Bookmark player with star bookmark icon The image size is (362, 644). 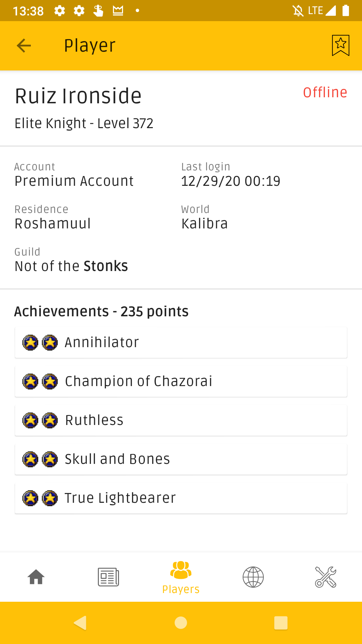pyautogui.click(x=341, y=45)
